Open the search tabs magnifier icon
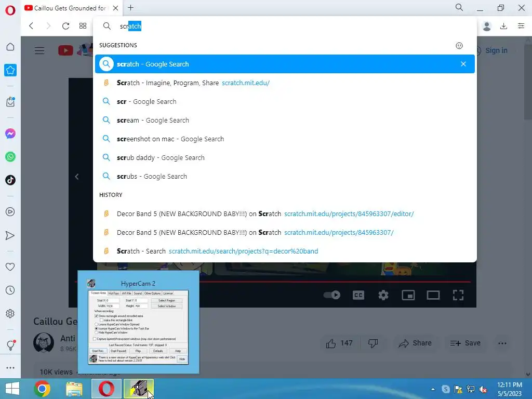Image resolution: width=532 pixels, height=399 pixels. click(459, 7)
